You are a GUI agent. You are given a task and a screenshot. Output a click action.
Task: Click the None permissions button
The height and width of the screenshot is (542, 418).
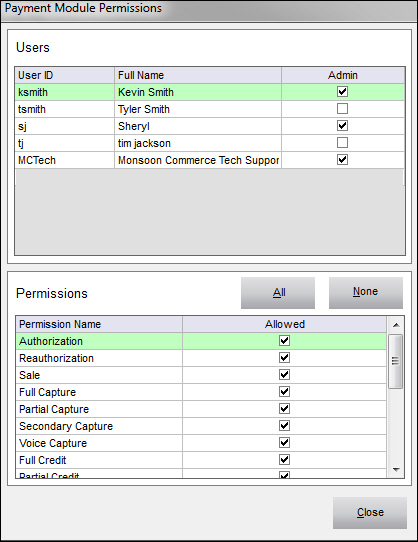[366, 293]
